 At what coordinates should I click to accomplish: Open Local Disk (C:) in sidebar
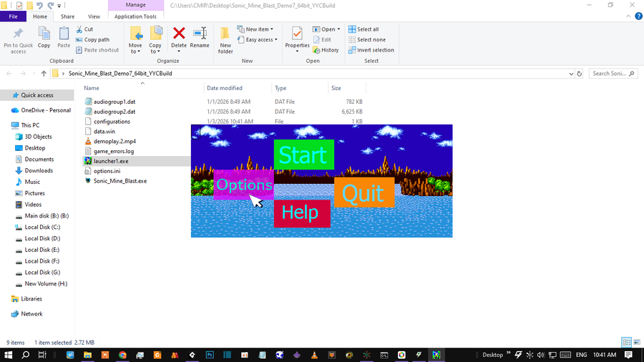click(42, 227)
